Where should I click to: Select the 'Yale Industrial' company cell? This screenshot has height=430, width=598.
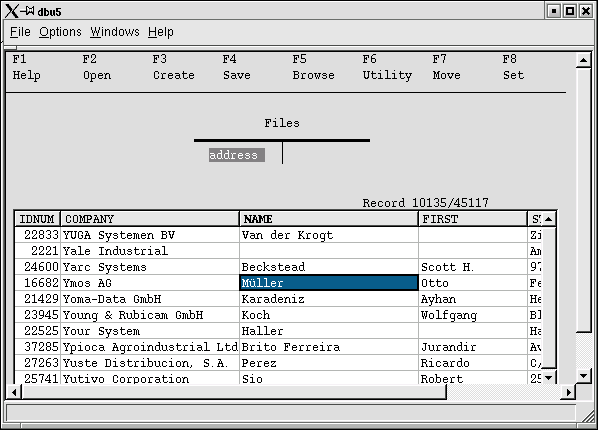(x=150, y=251)
